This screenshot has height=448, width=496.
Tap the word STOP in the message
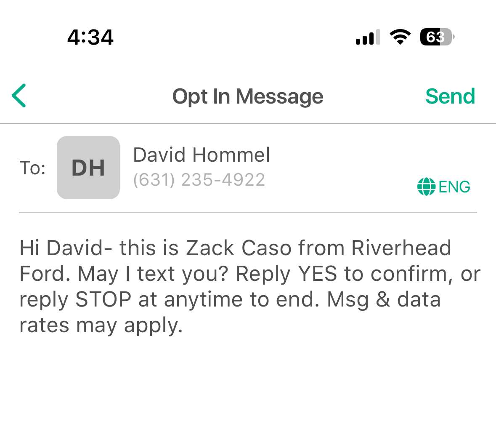(103, 300)
